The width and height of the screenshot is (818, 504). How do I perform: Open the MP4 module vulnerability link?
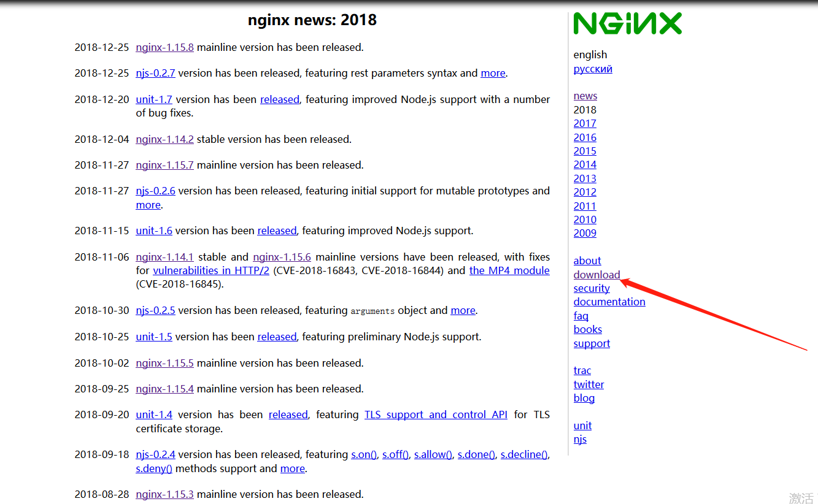(509, 270)
